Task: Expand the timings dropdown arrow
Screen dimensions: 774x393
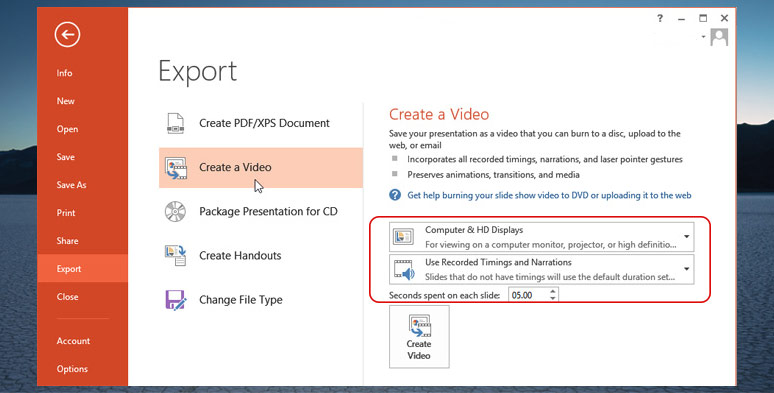Action: [x=687, y=269]
